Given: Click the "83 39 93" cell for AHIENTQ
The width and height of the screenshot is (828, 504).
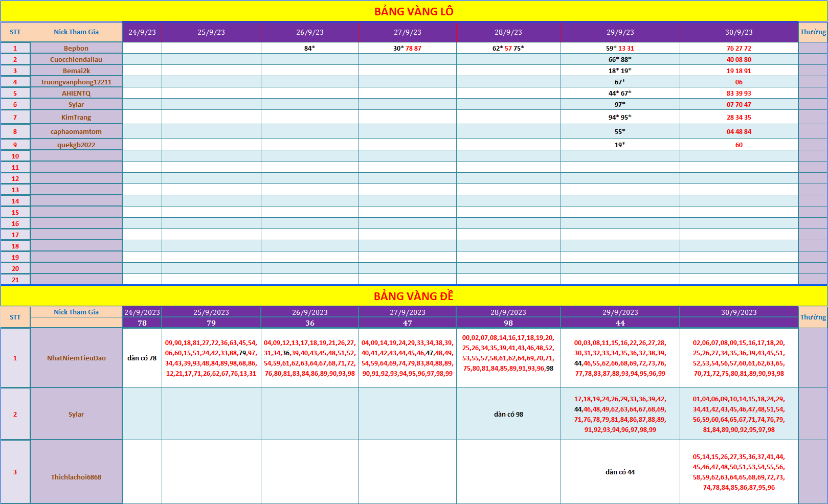Looking at the screenshot, I should [739, 93].
